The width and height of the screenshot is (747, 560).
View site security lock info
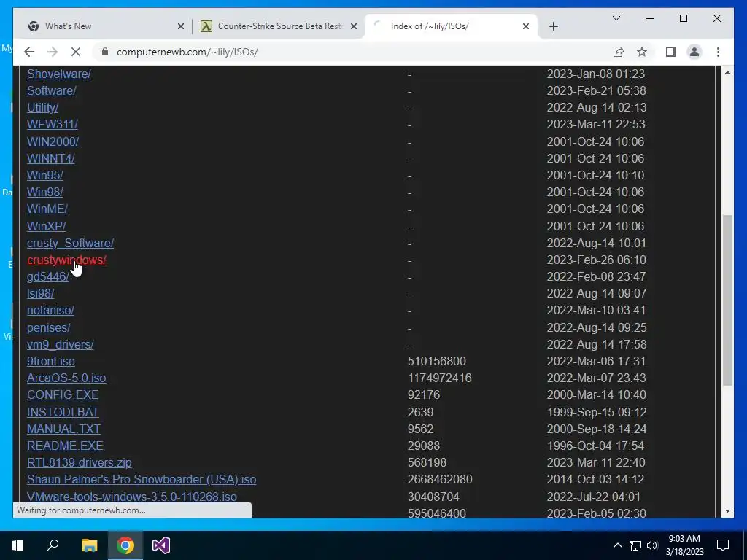point(105,52)
